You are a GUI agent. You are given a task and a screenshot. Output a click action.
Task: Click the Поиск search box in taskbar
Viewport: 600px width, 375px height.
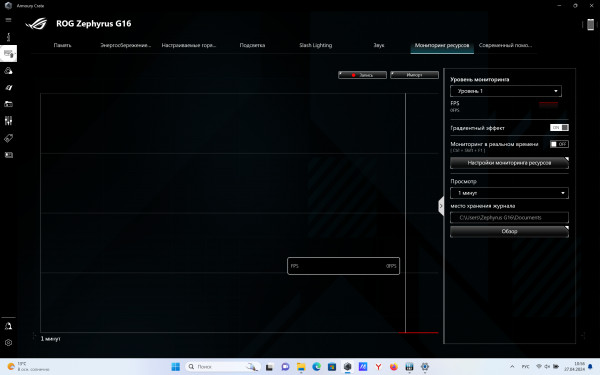click(223, 367)
